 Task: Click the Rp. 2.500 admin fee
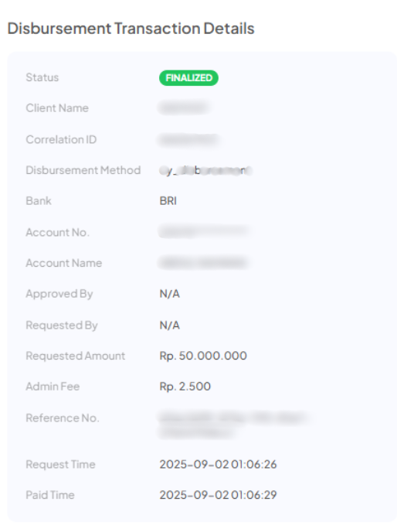pos(185,386)
